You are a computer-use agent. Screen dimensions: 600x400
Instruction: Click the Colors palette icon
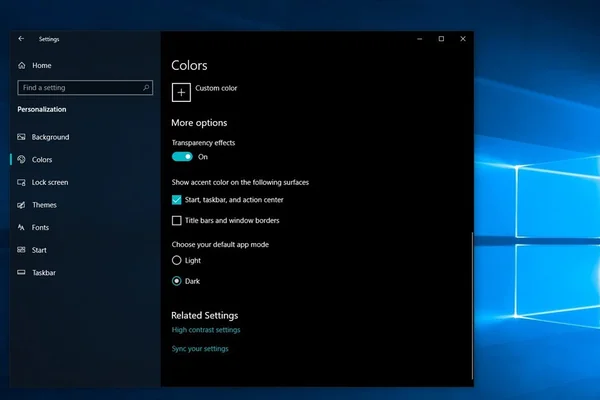[21, 160]
